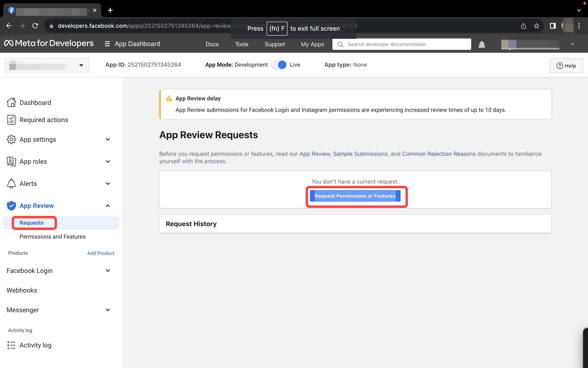Viewport: 588px width, 368px height.
Task: Open the App Review documentation link
Action: point(315,154)
